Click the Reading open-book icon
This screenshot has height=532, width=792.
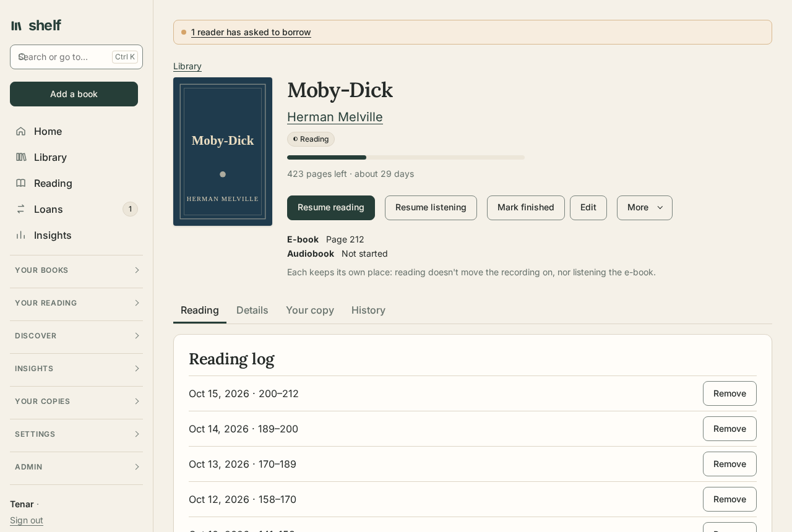(x=21, y=183)
